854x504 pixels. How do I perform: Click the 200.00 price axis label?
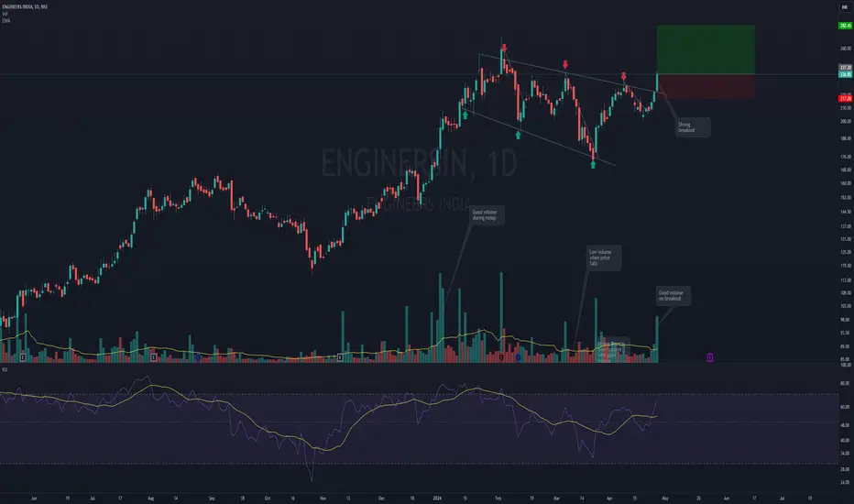845,121
